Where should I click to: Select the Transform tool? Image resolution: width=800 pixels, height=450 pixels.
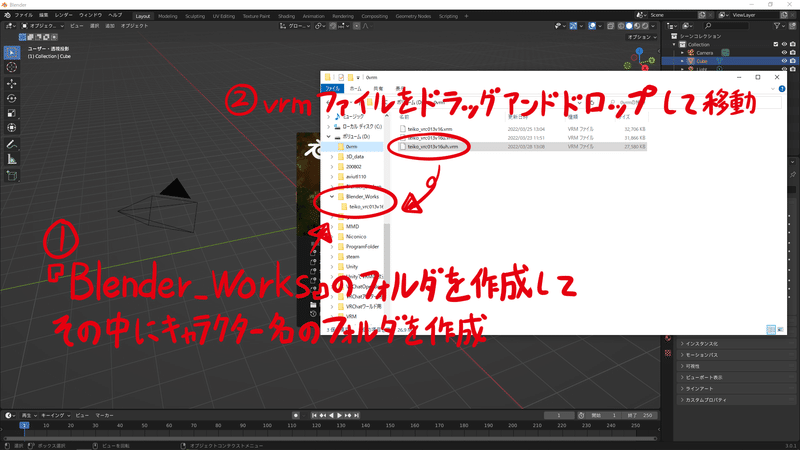[12, 128]
